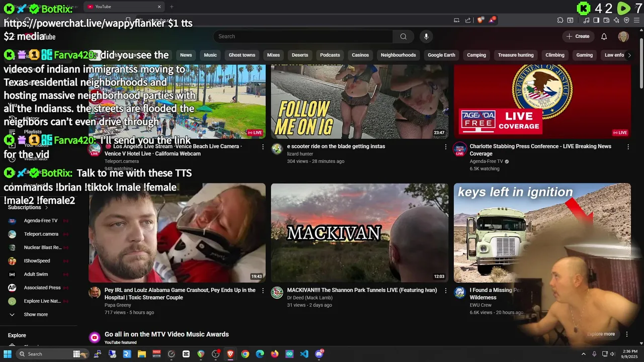
Task: Open Firefox from taskbar
Action: pyautogui.click(x=274, y=354)
